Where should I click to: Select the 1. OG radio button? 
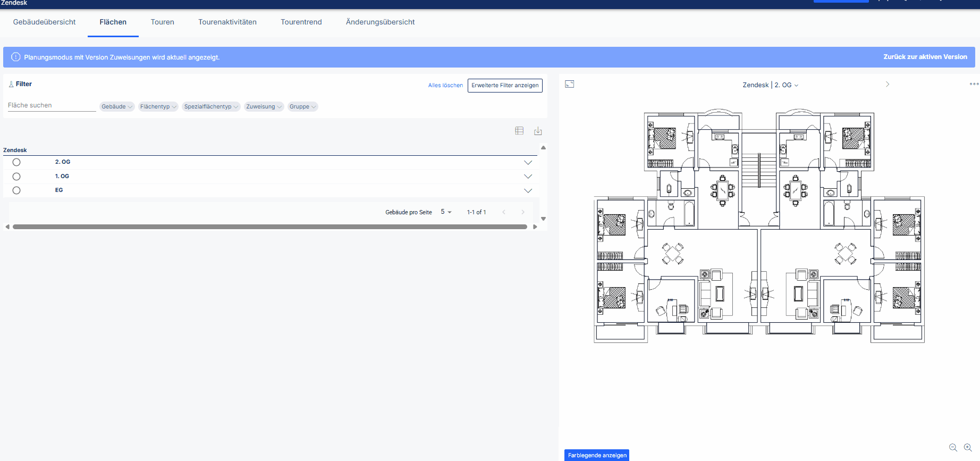point(16,177)
